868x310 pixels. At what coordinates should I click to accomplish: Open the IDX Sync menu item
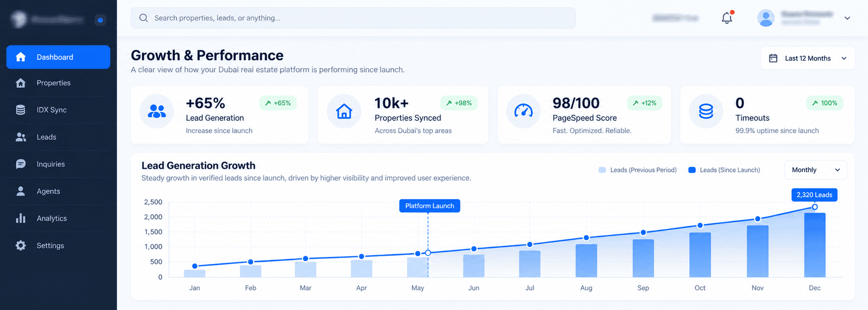point(58,110)
